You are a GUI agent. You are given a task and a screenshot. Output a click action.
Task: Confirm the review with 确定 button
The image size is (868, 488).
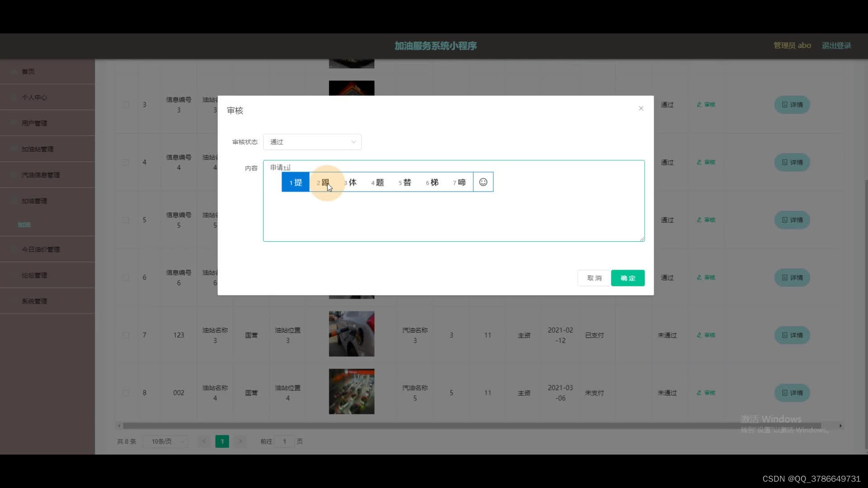coord(628,278)
